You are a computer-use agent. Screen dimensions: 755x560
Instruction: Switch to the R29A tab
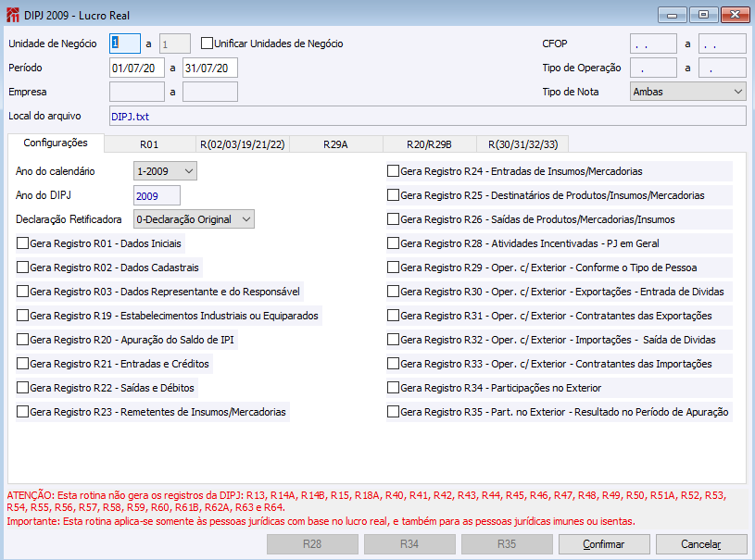pyautogui.click(x=335, y=144)
